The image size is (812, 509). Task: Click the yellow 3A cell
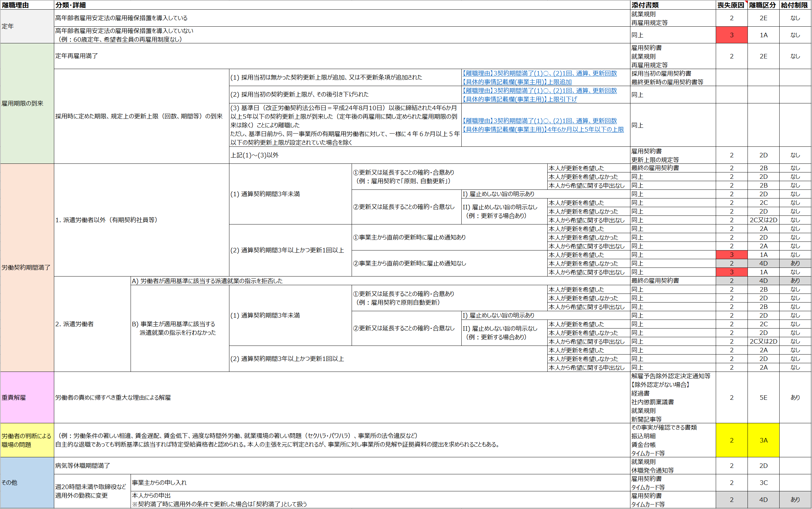click(x=763, y=440)
